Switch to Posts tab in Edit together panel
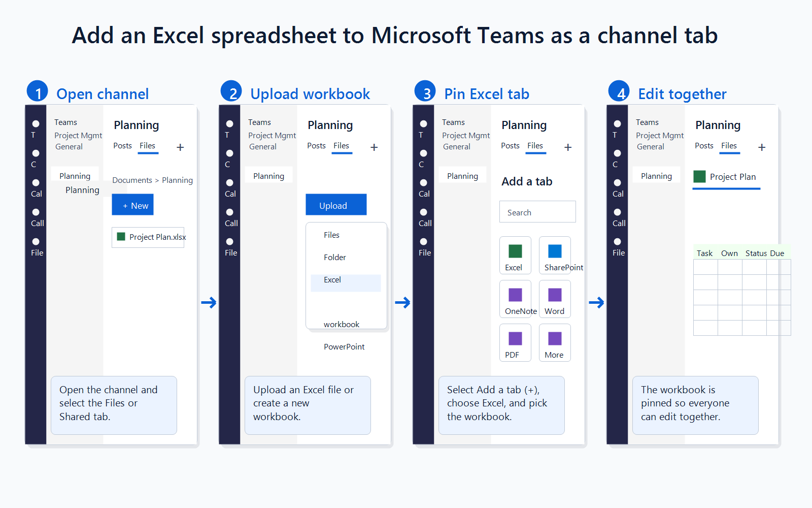The image size is (812, 508). [x=704, y=146]
